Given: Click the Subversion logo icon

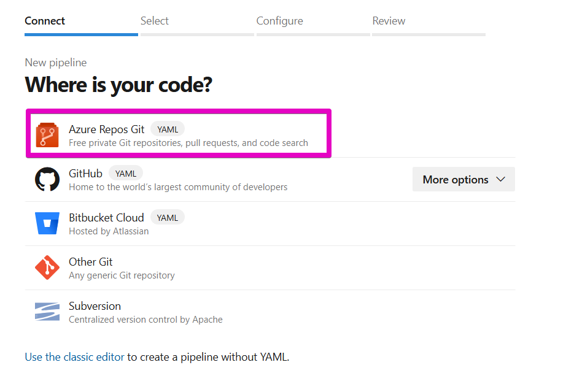Looking at the screenshot, I should (x=47, y=312).
